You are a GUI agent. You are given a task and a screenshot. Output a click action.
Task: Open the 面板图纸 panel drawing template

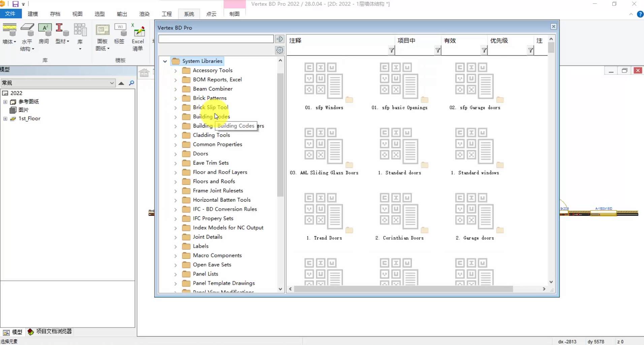point(102,37)
